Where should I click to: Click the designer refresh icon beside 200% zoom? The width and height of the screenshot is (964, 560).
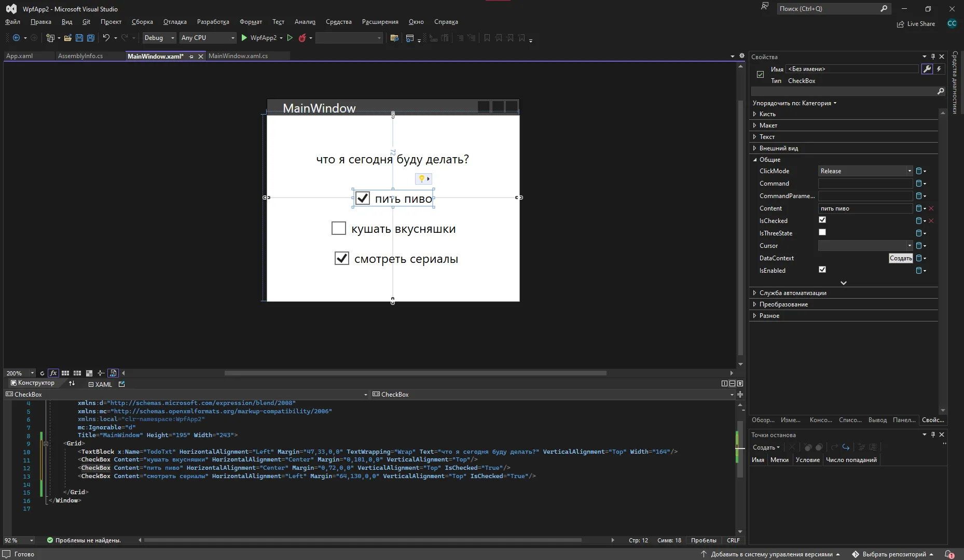(43, 373)
